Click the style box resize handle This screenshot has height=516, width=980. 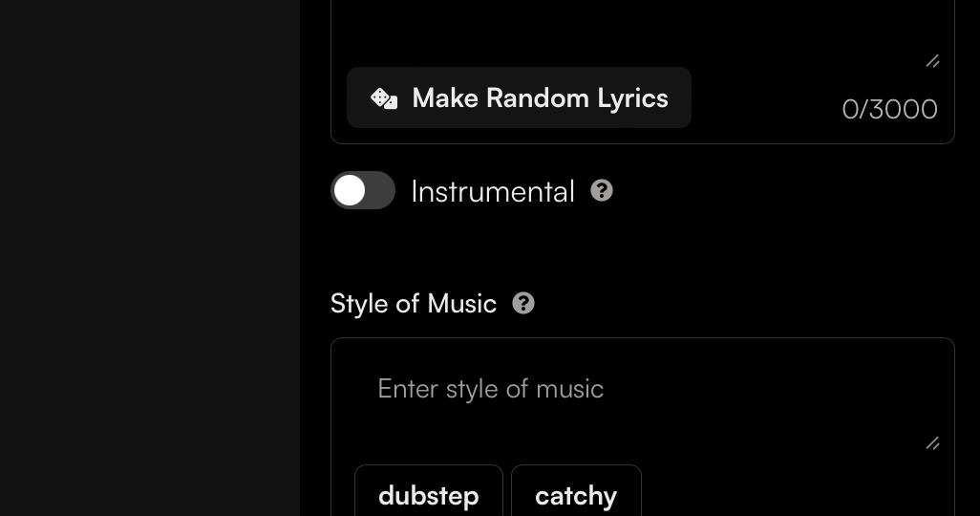[932, 443]
